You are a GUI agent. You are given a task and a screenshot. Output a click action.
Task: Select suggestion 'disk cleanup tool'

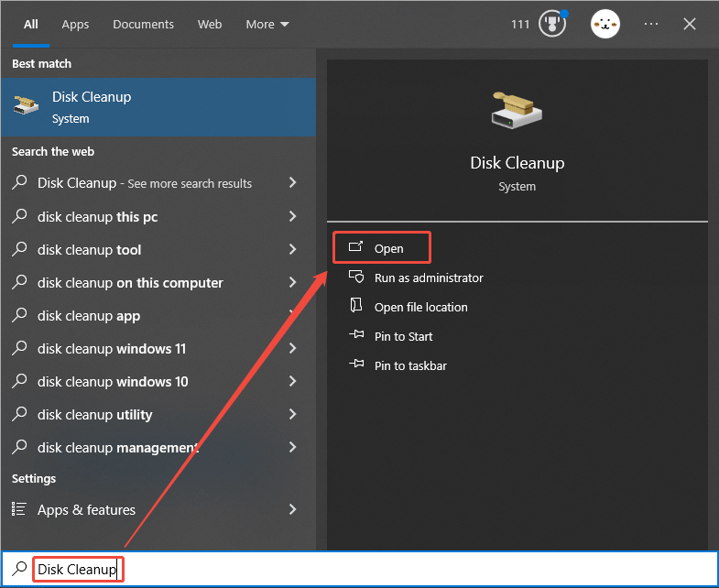(158, 249)
